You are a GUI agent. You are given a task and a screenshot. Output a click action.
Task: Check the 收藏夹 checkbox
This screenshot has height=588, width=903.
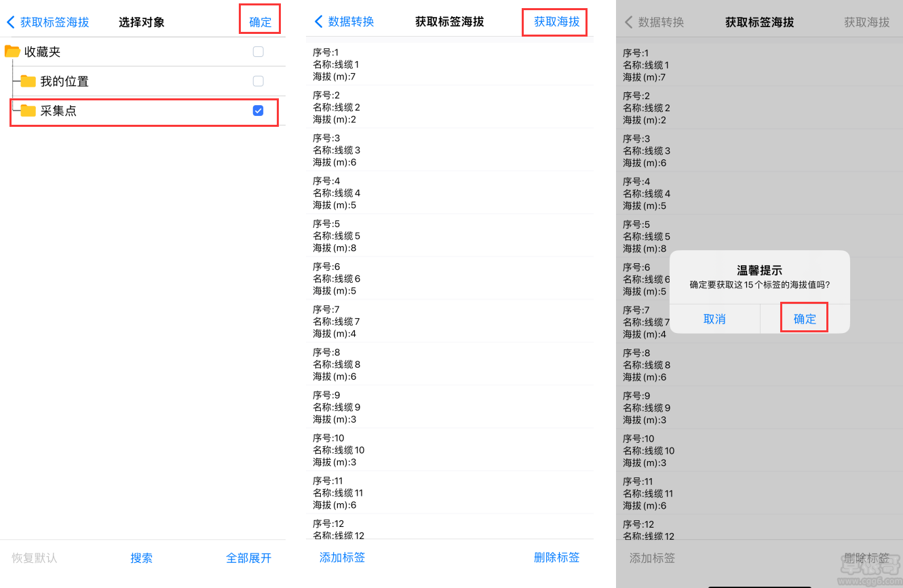(258, 52)
